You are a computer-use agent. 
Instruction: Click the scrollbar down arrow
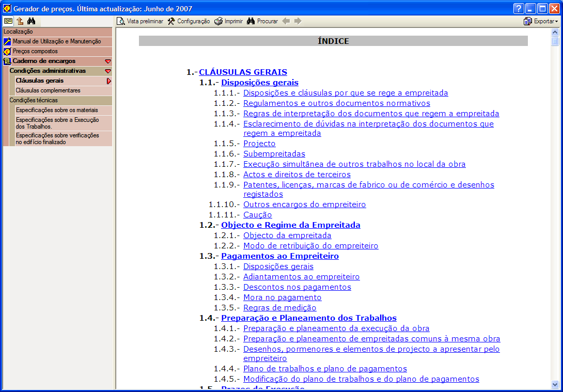click(555, 384)
